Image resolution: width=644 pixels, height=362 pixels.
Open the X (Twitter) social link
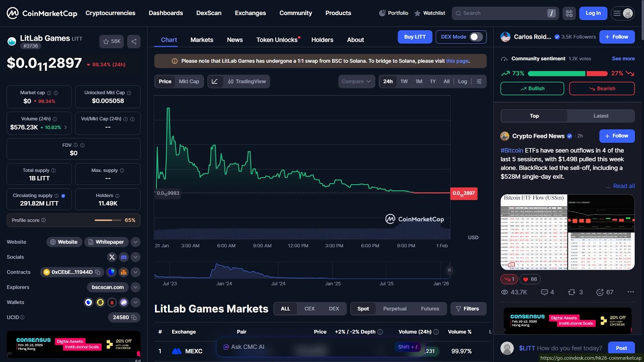point(112,257)
